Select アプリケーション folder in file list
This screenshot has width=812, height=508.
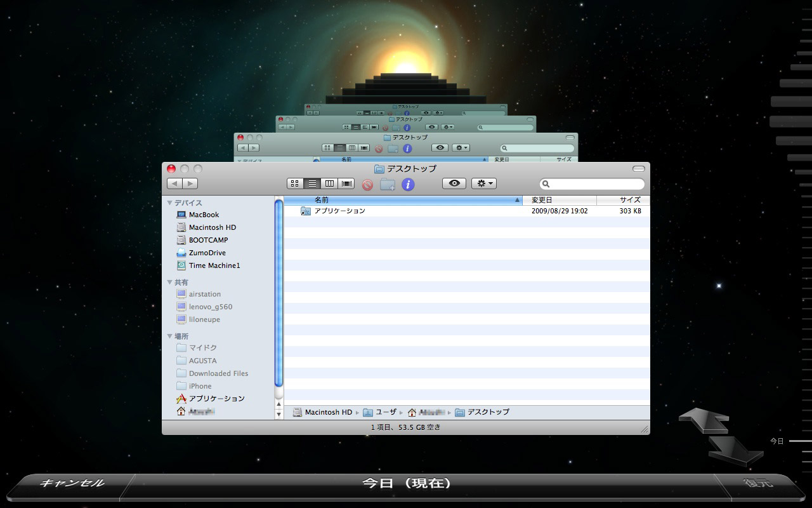339,211
